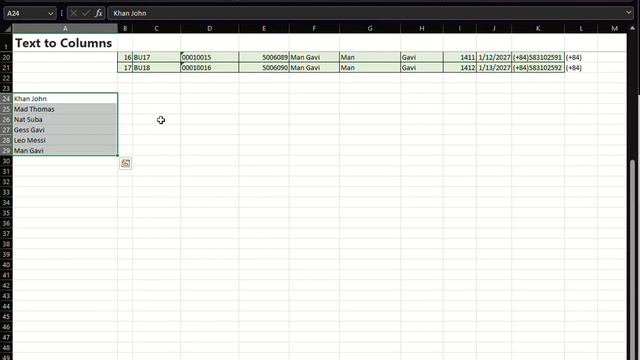Click cell '17' in column B
The width and height of the screenshot is (640, 360).
pyautogui.click(x=125, y=67)
